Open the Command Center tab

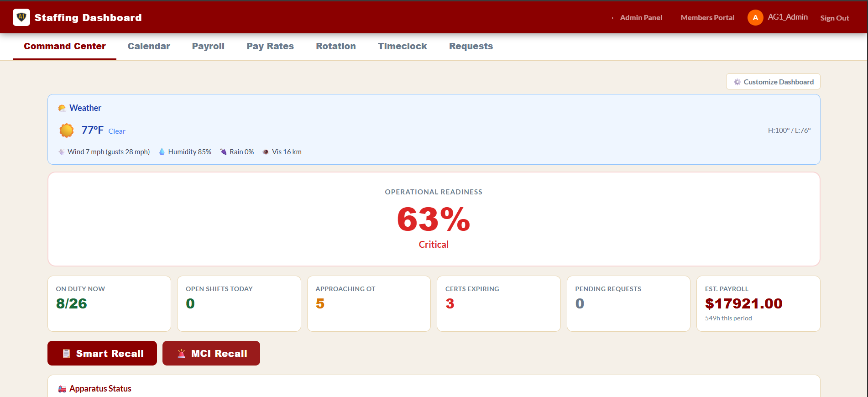pyautogui.click(x=65, y=46)
